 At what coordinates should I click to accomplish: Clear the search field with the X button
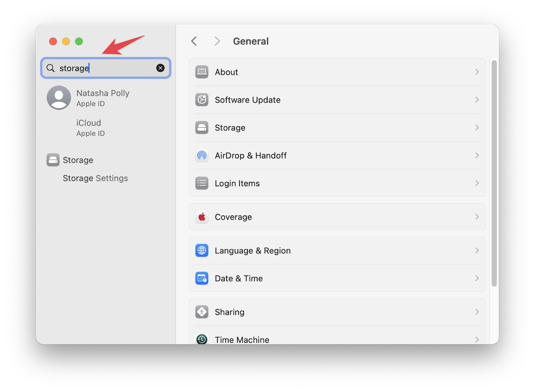tap(160, 68)
